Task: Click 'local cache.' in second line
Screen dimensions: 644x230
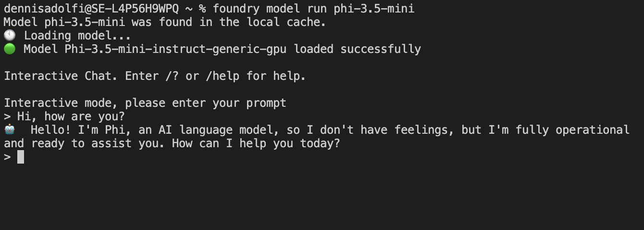Action: [286, 22]
